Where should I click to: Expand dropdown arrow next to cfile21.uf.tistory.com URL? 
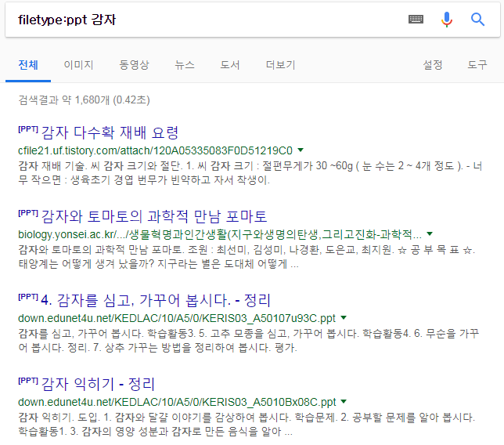tap(301, 150)
